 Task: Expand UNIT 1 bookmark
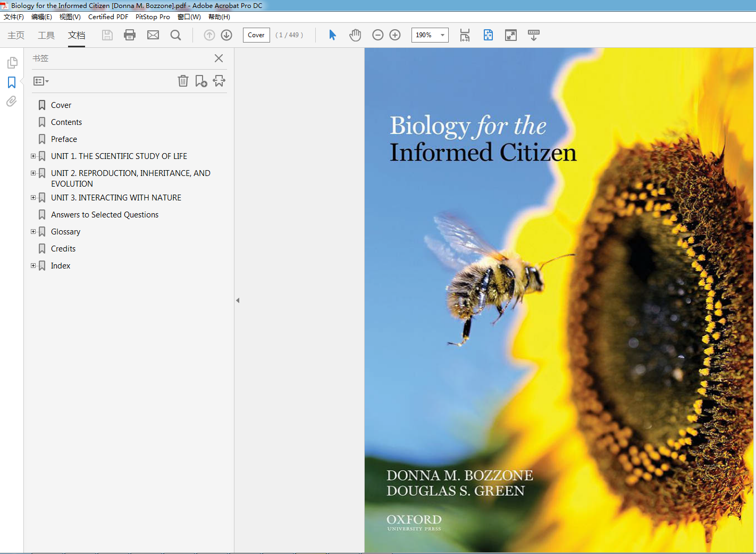click(33, 156)
